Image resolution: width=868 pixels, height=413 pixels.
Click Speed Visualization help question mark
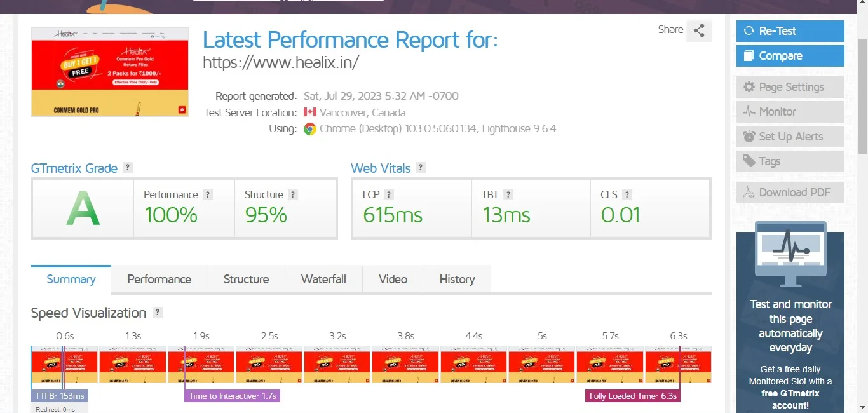(158, 313)
